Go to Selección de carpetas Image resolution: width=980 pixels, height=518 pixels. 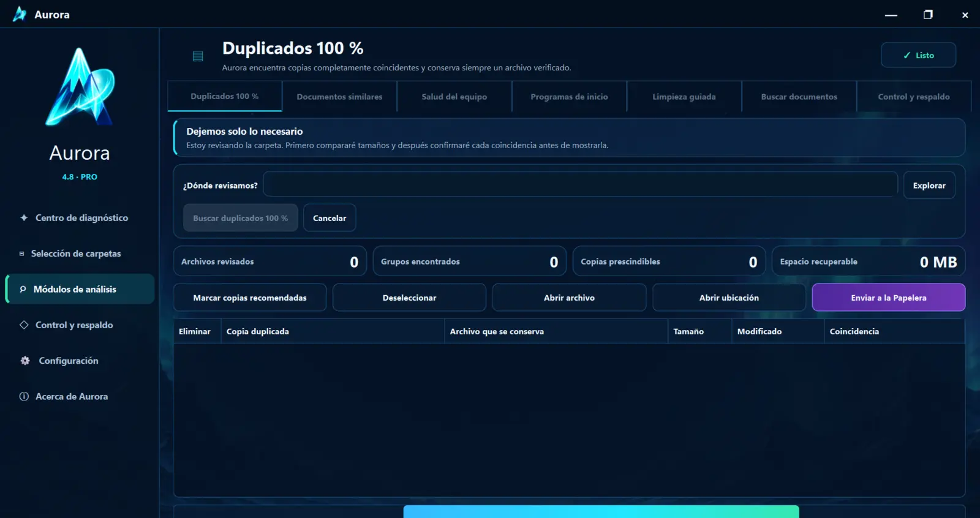pyautogui.click(x=80, y=253)
